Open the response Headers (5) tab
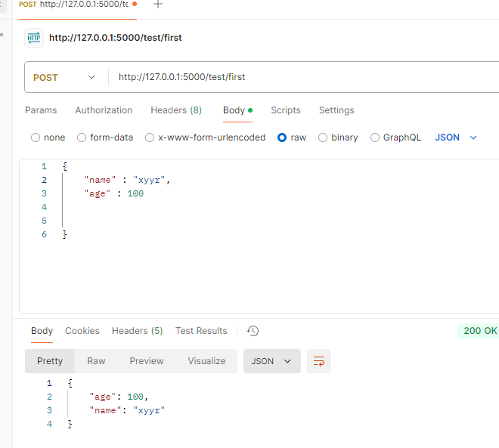 point(137,331)
